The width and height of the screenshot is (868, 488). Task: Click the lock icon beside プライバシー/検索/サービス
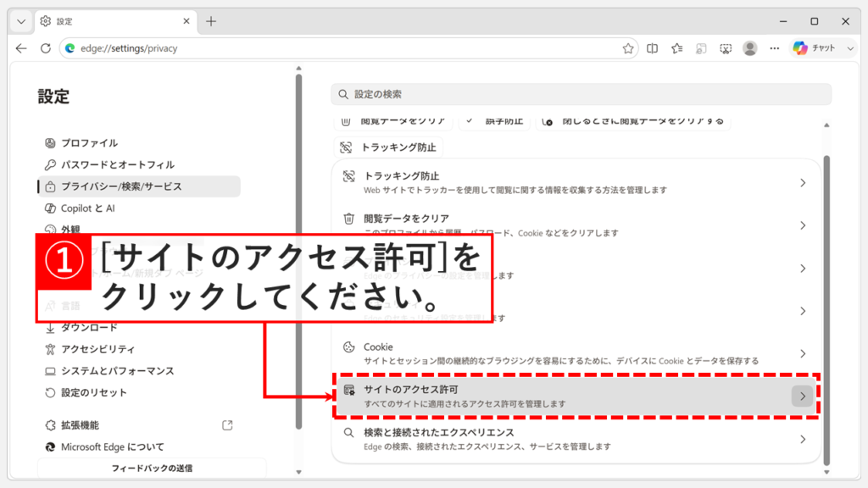[x=50, y=186]
